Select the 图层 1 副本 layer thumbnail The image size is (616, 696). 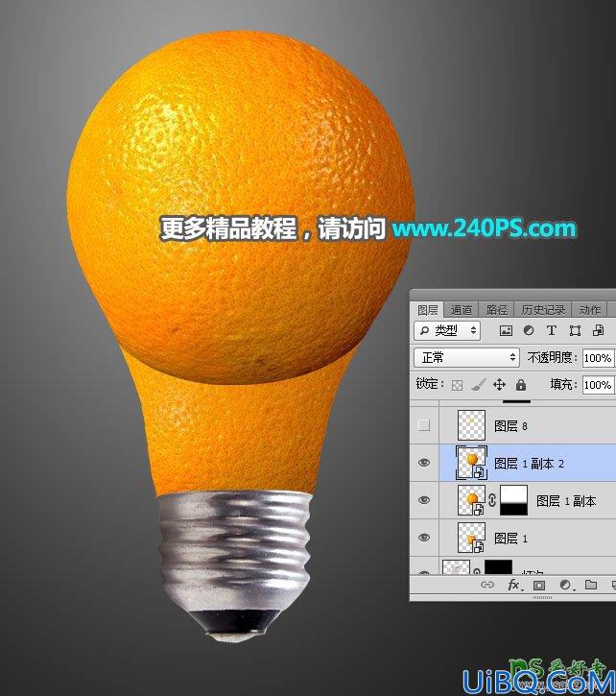471,500
